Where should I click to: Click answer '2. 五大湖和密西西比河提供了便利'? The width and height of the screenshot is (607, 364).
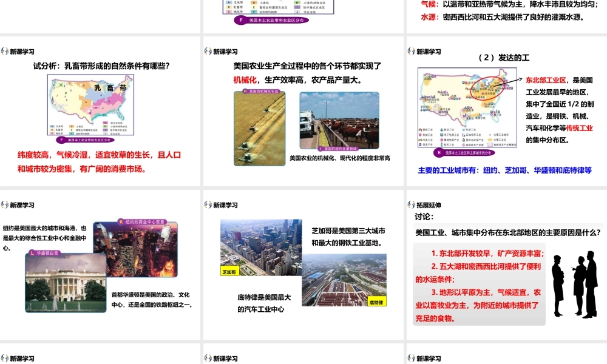tap(486, 266)
